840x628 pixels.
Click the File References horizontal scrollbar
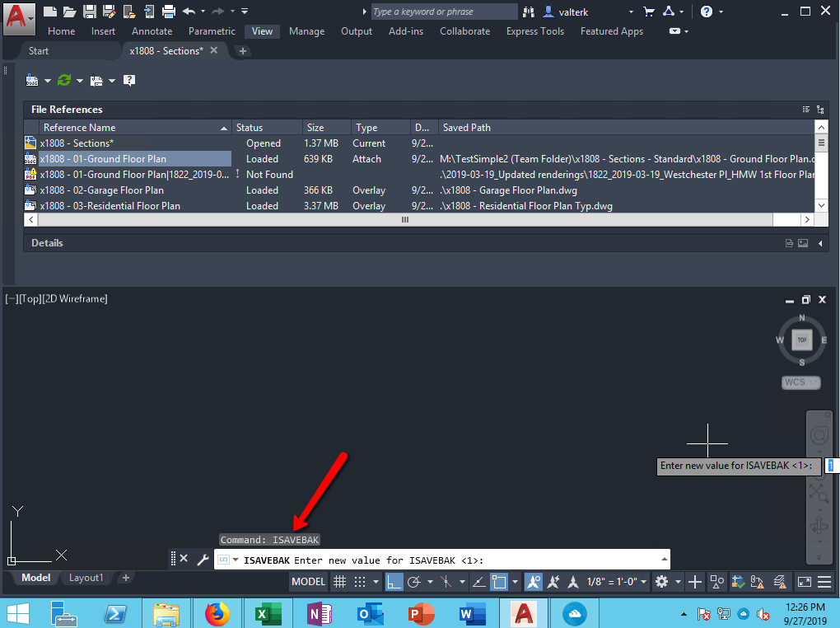(405, 219)
